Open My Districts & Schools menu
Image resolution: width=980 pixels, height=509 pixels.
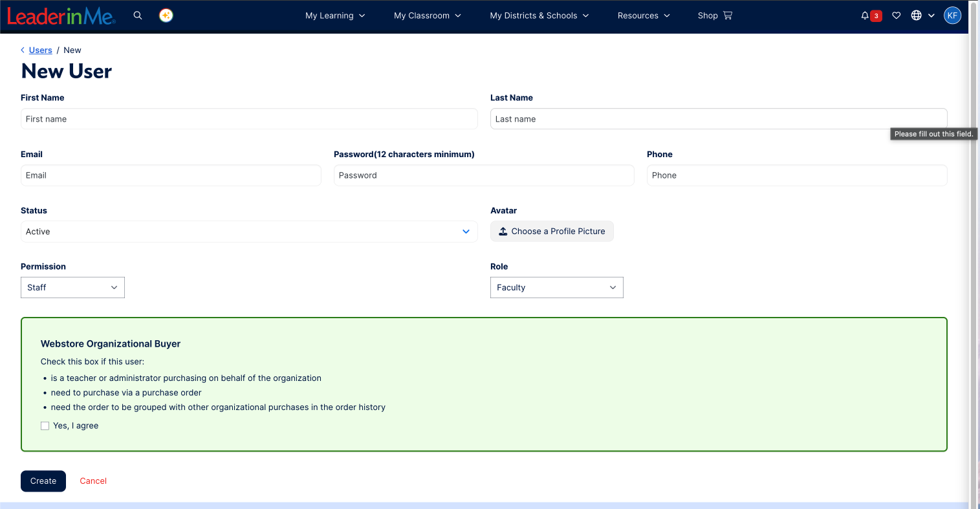pos(539,16)
